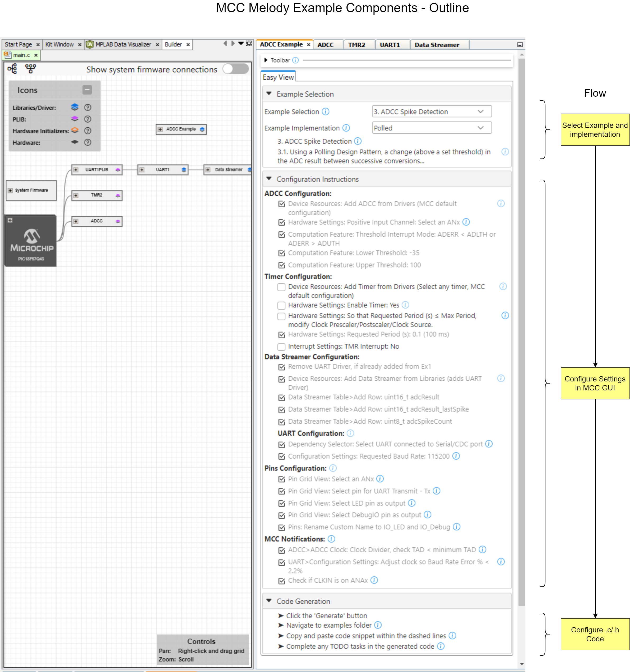This screenshot has height=672, width=630.
Task: Click the horizontal tree layout icon
Action: pos(12,69)
